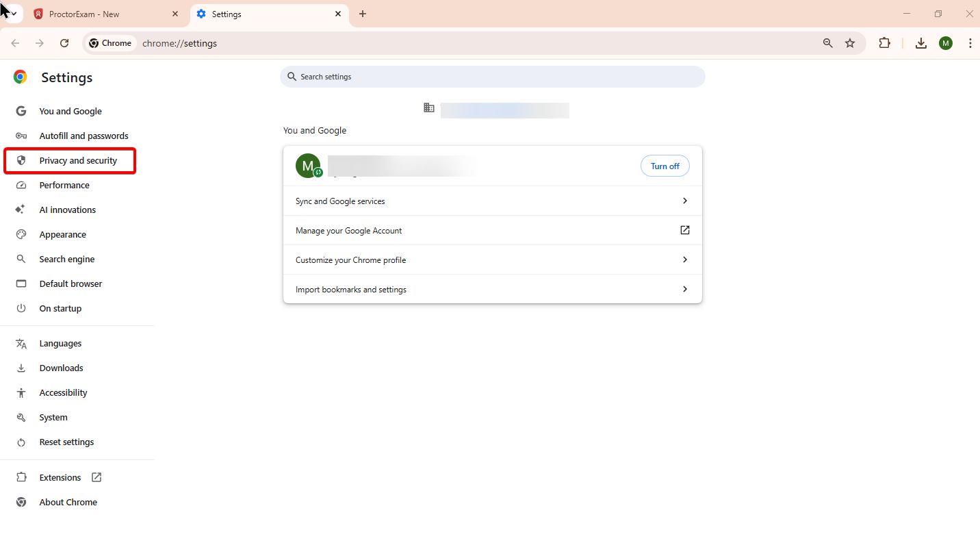Click the Search settings field
Screen dimensions: 980x556
pyautogui.click(x=493, y=77)
